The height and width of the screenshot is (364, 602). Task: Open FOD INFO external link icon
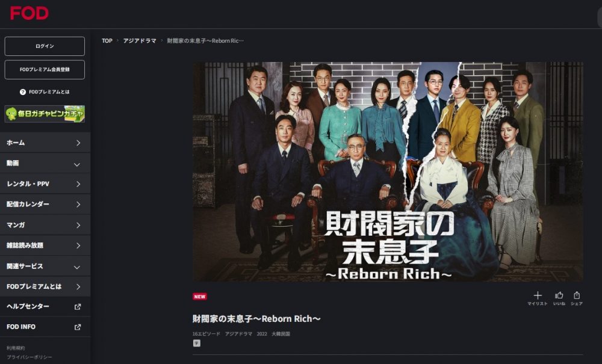point(78,327)
